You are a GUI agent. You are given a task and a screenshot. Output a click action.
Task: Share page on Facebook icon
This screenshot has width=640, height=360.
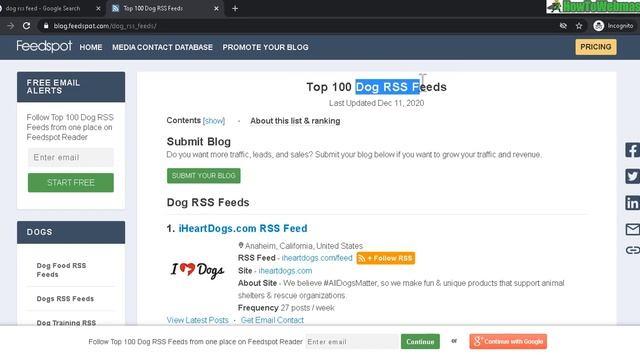633,150
